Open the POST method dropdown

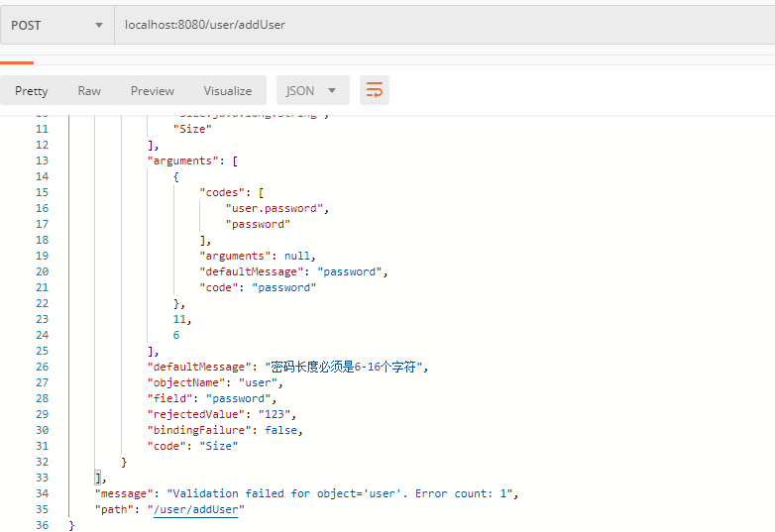click(57, 25)
